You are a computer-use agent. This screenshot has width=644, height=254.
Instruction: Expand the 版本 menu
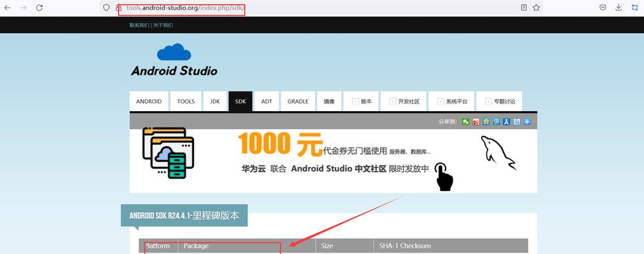[x=362, y=102]
